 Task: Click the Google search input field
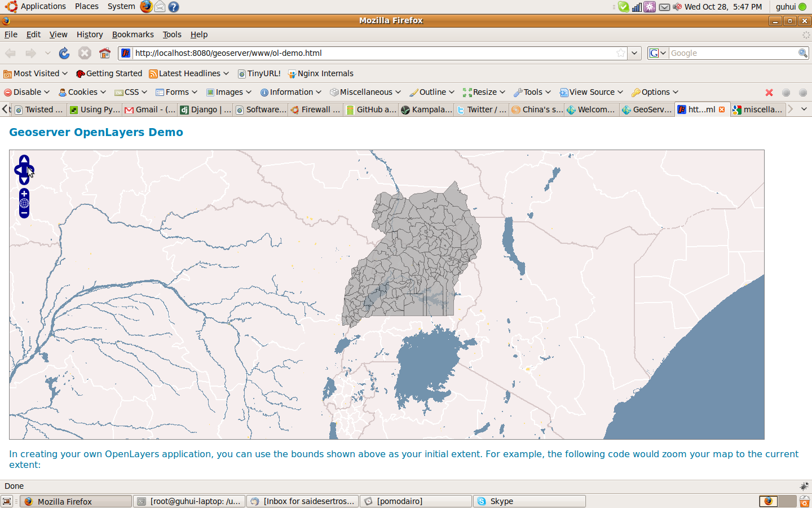pos(733,53)
